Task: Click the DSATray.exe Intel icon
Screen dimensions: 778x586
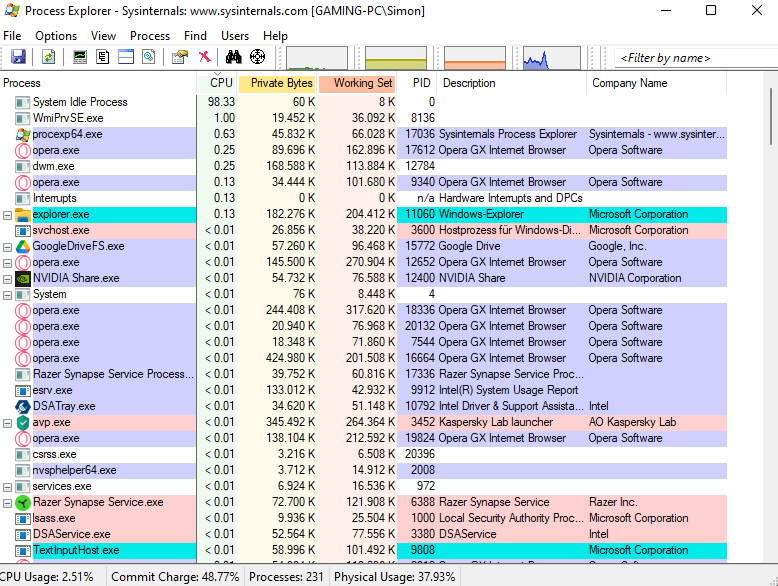Action: (23, 406)
